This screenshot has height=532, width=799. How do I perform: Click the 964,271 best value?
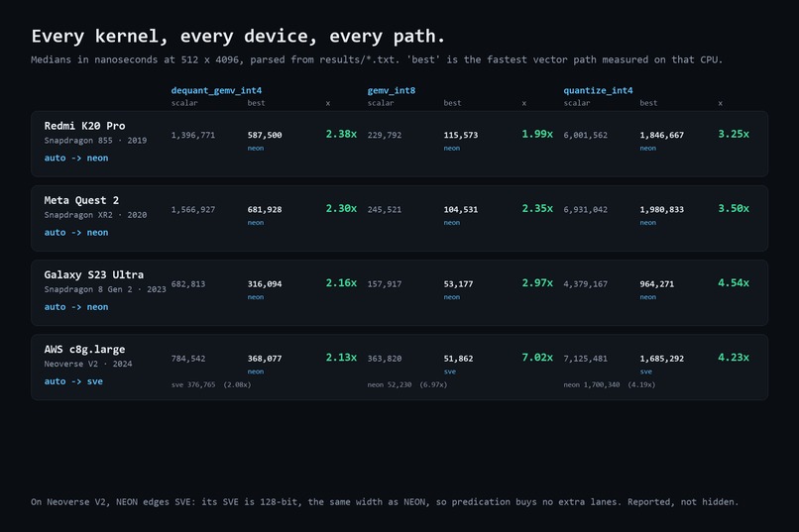pos(657,283)
